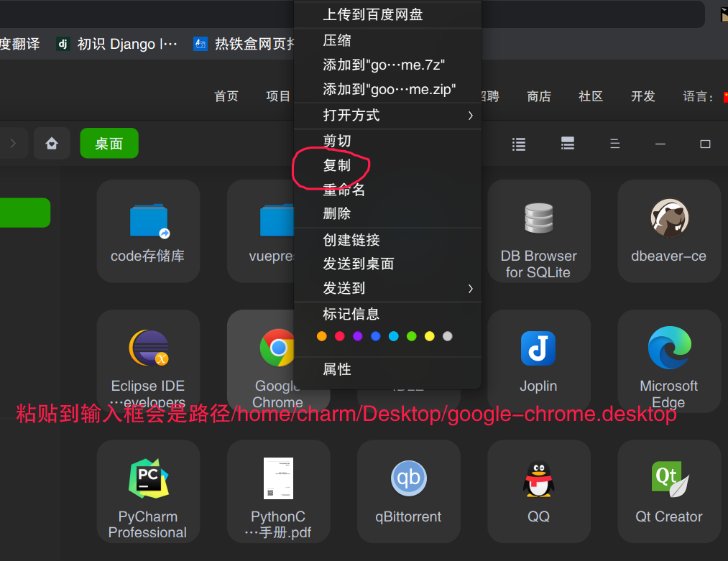Switch to icon list view mode
Image resolution: width=728 pixels, height=561 pixels.
click(x=519, y=144)
